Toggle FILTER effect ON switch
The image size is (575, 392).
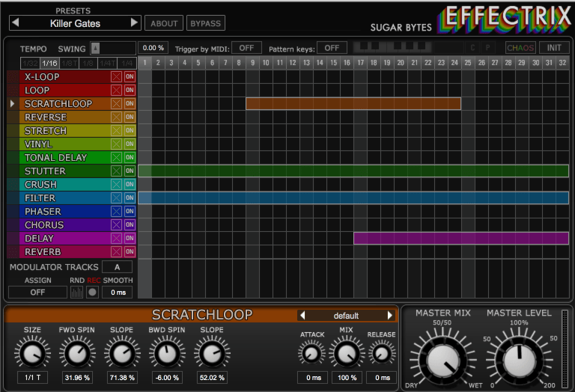pos(130,197)
